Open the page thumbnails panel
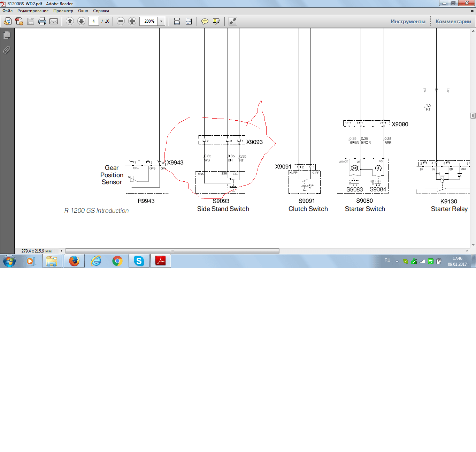 click(7, 35)
